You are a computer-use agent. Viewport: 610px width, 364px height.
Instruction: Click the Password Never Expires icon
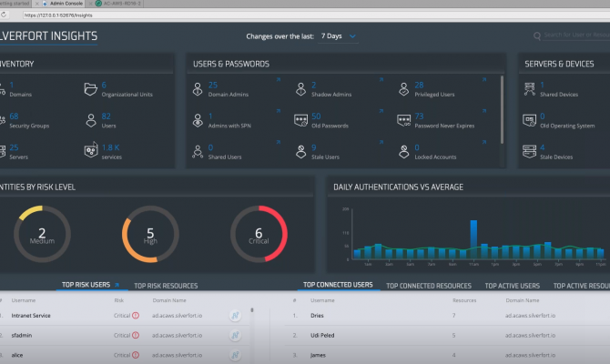point(404,120)
